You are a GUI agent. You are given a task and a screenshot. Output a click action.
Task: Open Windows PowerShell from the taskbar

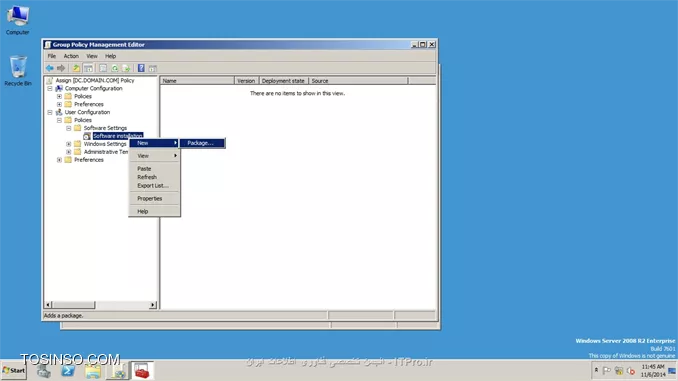point(68,371)
